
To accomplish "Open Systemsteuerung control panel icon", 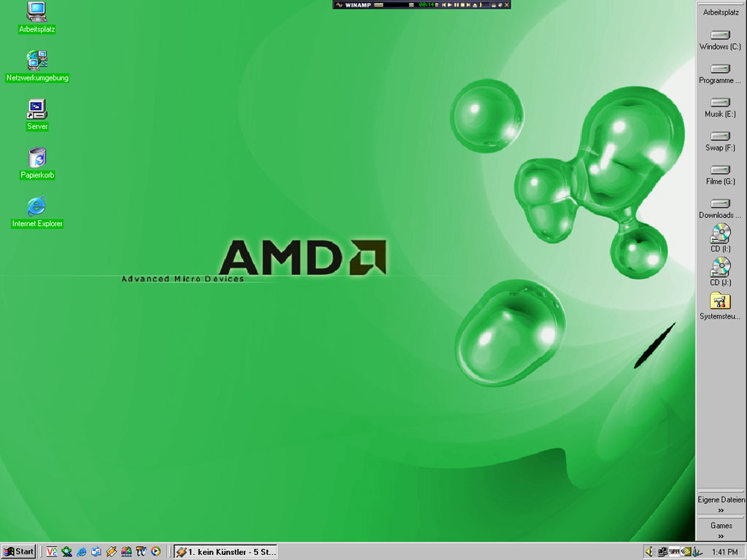I will pos(720,306).
